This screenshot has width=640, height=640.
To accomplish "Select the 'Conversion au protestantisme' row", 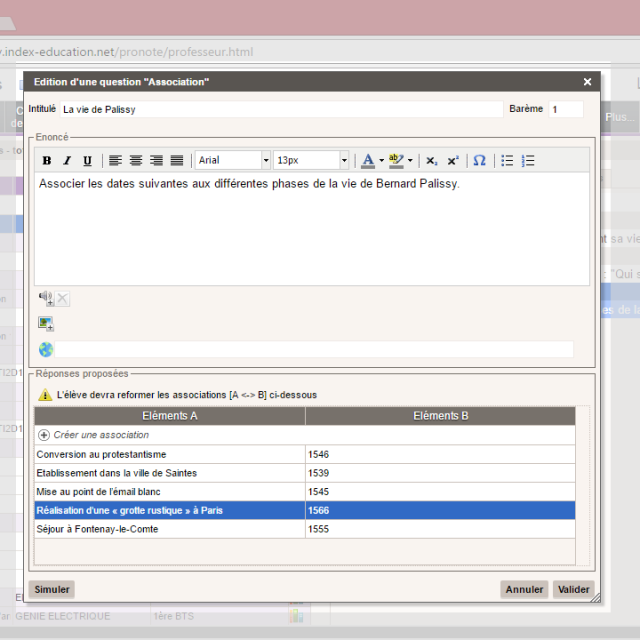I will pyautogui.click(x=170, y=454).
